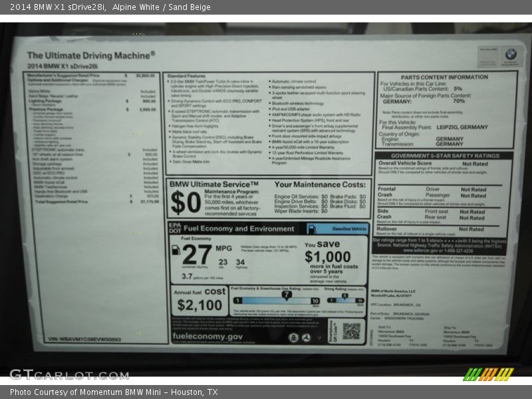Click "BMW of North America, LLC" text
The image size is (532, 399).
point(393,291)
